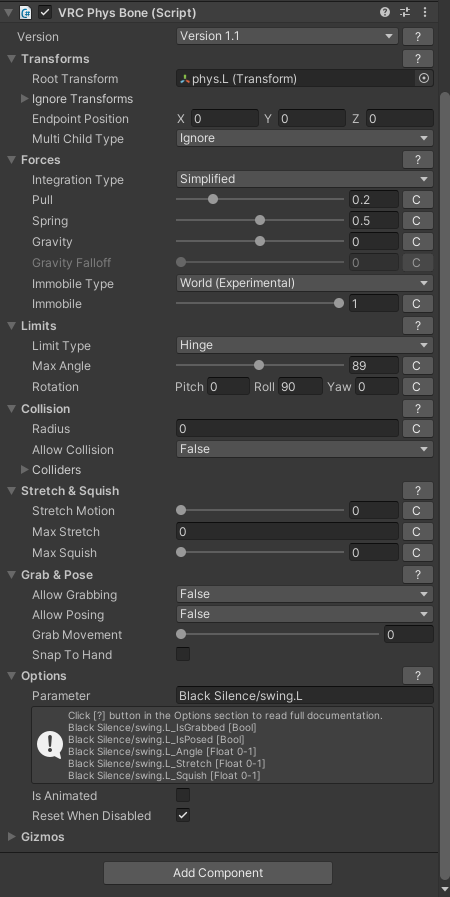
Task: Open help for Grab & Pose section
Action: coord(417,574)
